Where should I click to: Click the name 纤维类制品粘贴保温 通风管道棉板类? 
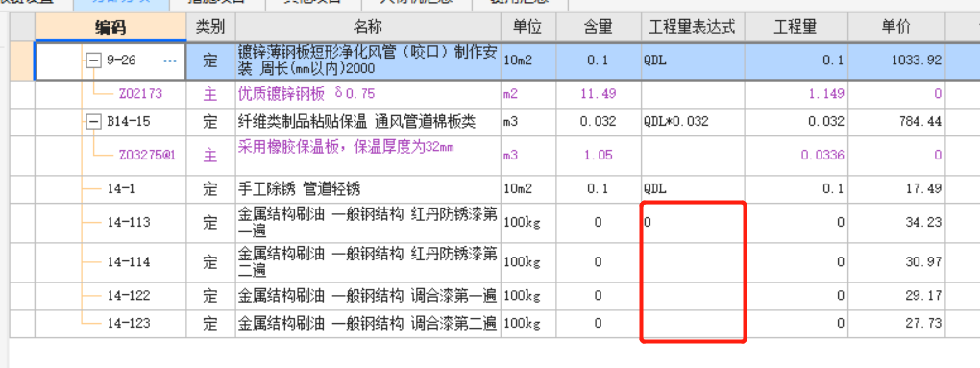pyautogui.click(x=356, y=122)
